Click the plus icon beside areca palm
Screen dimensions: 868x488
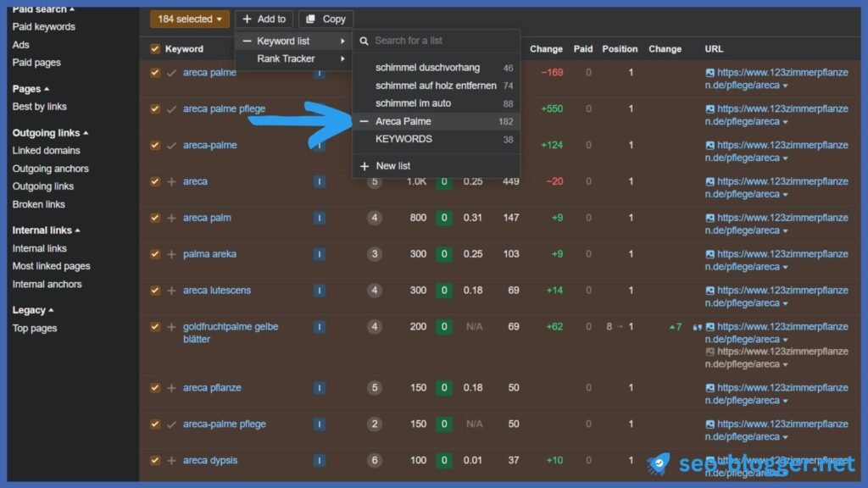pyautogui.click(x=171, y=218)
